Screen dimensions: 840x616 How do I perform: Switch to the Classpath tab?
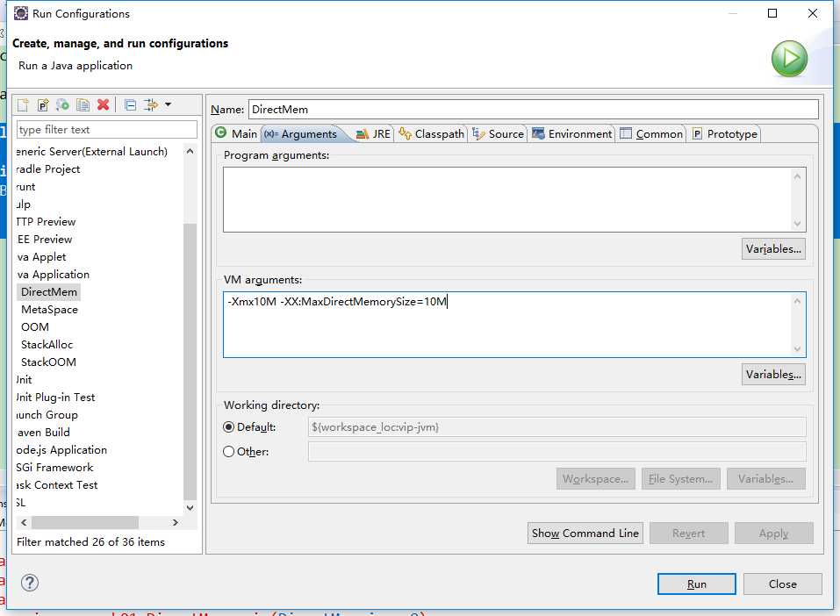pyautogui.click(x=432, y=134)
